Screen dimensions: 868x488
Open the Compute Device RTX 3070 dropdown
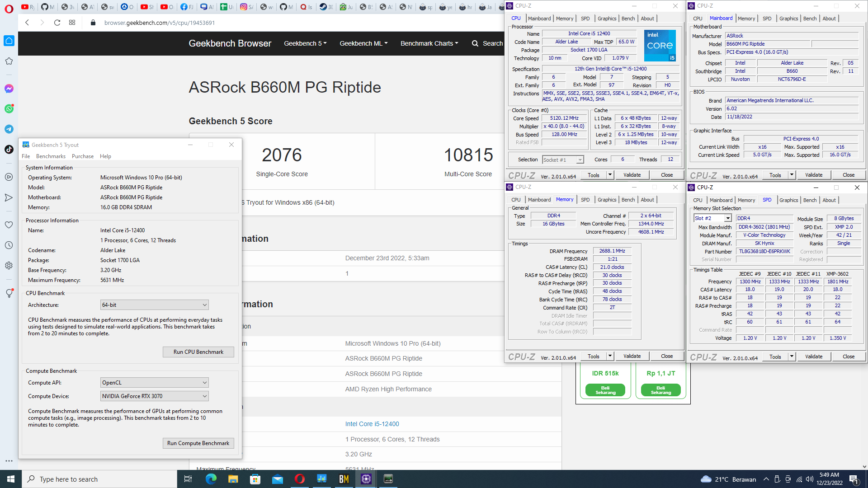[154, 396]
